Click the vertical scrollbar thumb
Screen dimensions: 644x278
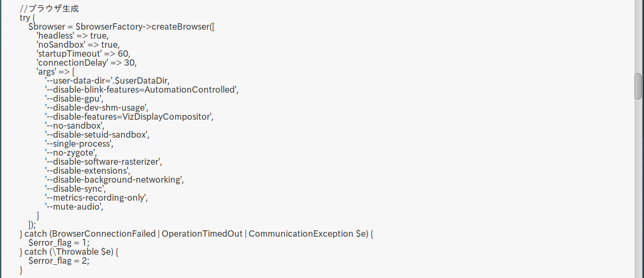click(x=639, y=86)
